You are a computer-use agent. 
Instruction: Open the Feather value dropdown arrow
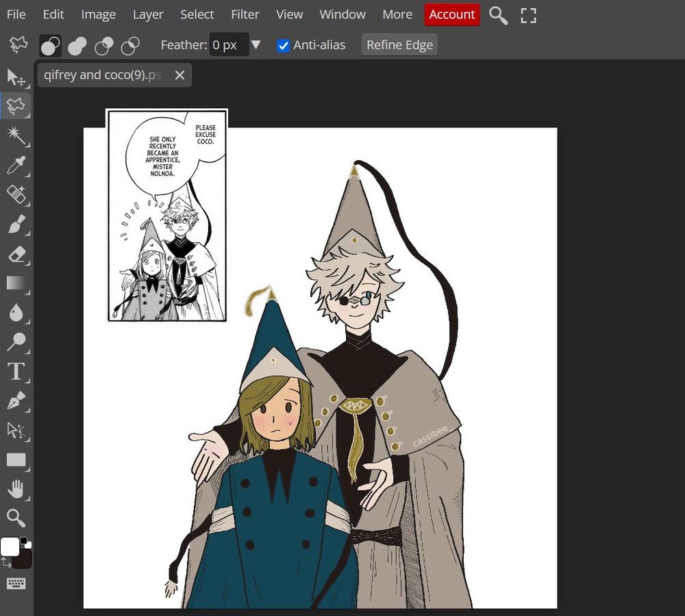click(256, 44)
